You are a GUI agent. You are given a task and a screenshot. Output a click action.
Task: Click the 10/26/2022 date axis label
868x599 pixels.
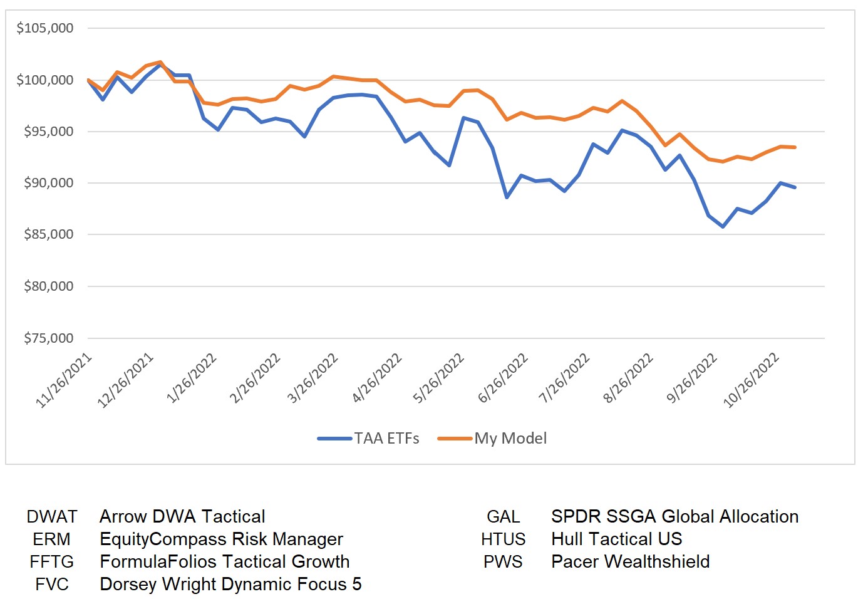pyautogui.click(x=751, y=380)
